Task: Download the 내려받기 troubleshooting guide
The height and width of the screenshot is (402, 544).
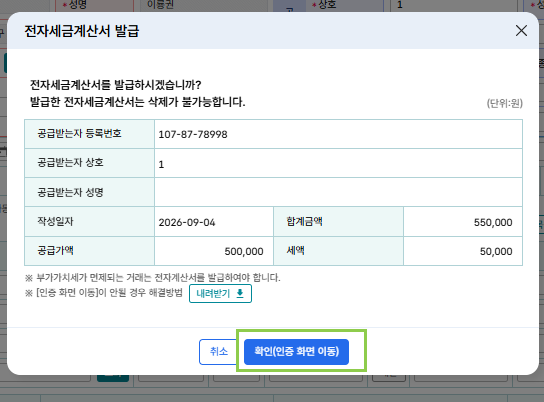Action: (x=220, y=293)
